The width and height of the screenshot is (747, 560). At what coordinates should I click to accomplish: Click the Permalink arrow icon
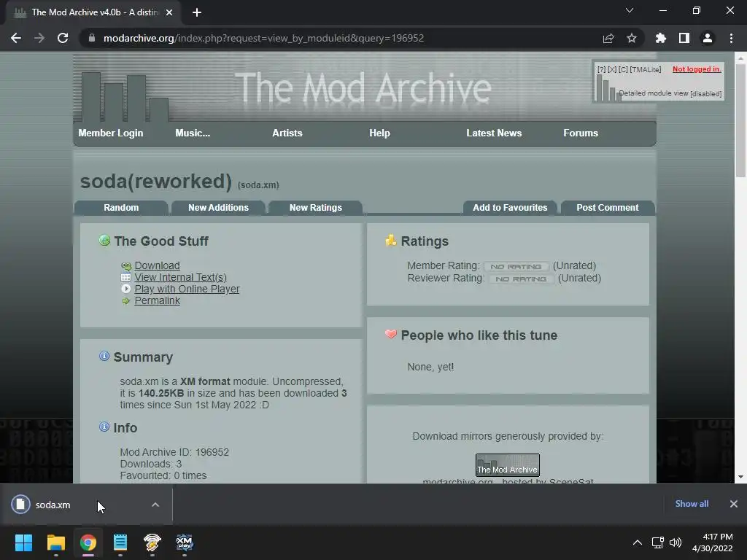(126, 301)
